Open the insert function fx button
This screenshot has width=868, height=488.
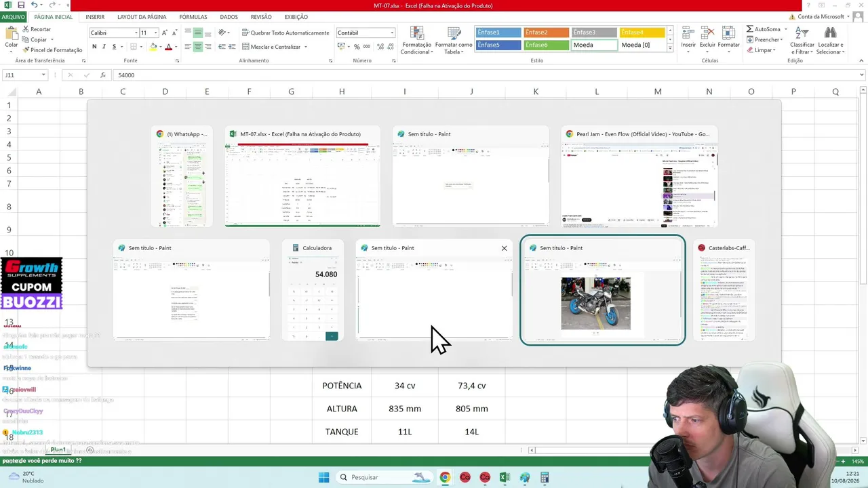tap(103, 75)
